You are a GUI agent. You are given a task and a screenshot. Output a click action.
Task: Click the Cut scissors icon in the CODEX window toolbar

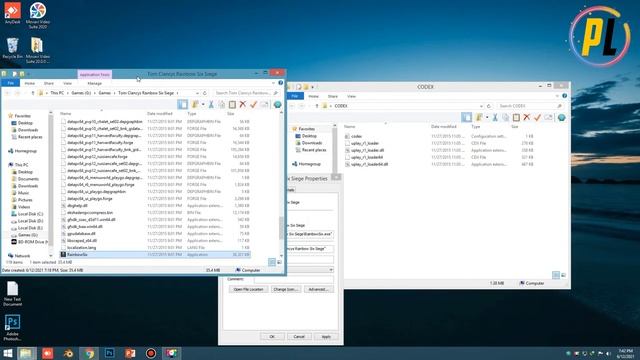coord(495,118)
